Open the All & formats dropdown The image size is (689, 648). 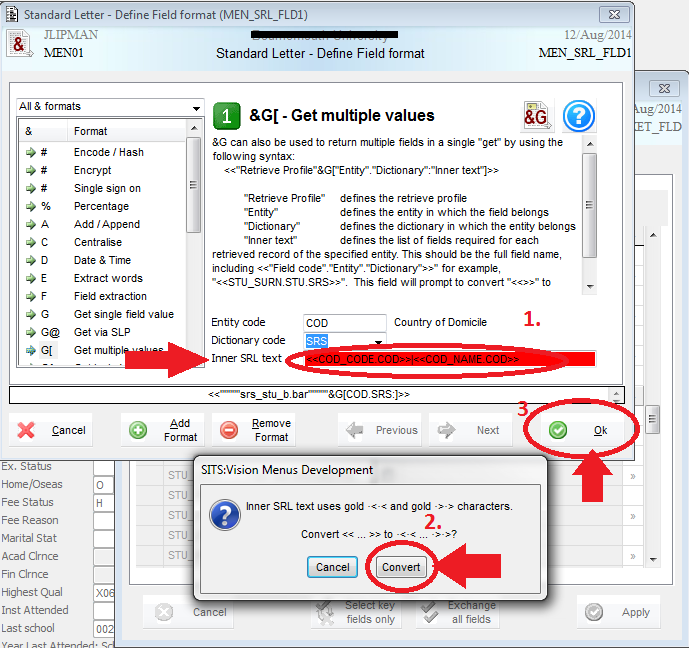click(x=109, y=106)
